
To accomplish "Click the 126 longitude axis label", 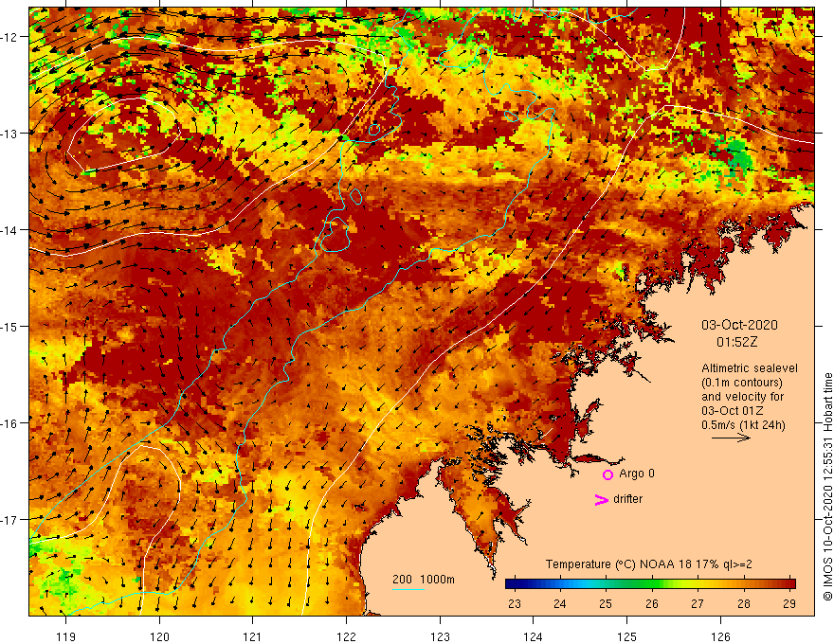I will pos(720,636).
